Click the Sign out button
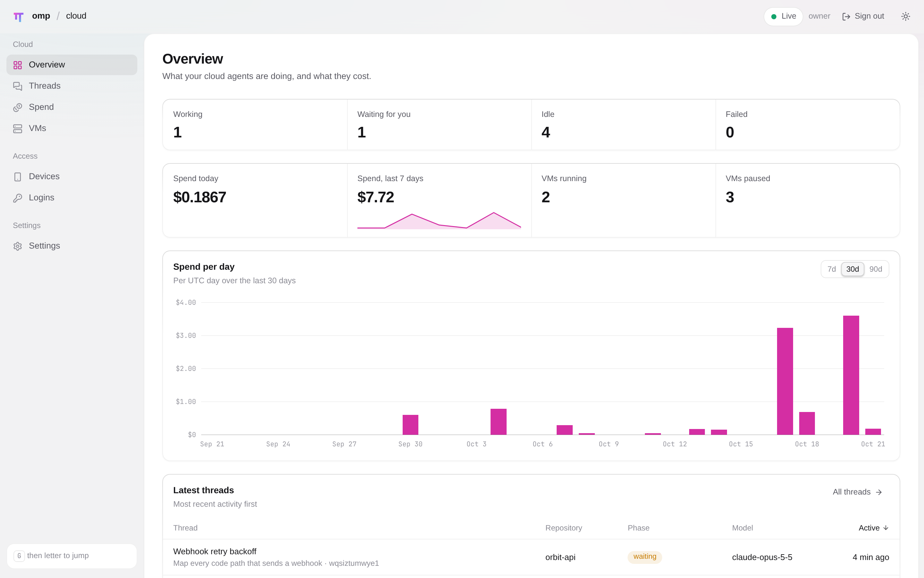 [863, 16]
